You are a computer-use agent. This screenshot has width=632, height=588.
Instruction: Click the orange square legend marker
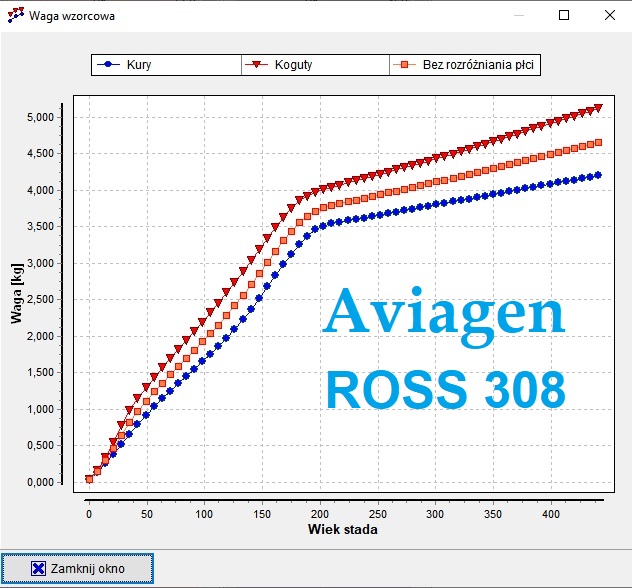point(405,65)
